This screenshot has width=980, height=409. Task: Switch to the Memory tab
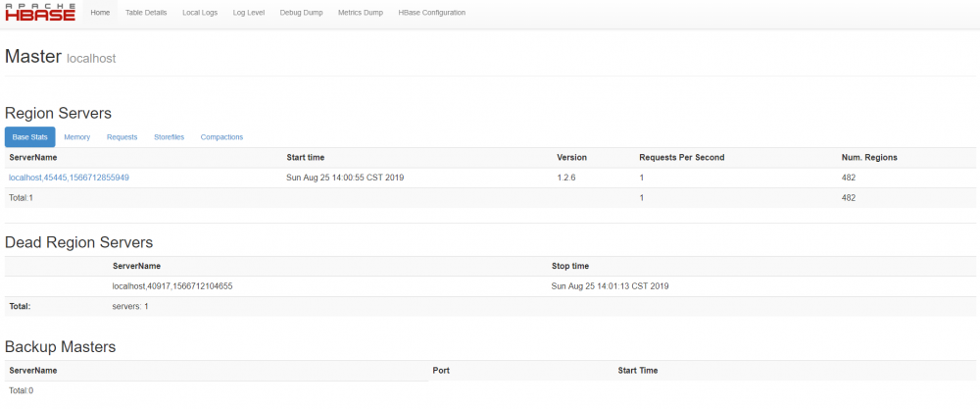click(77, 137)
